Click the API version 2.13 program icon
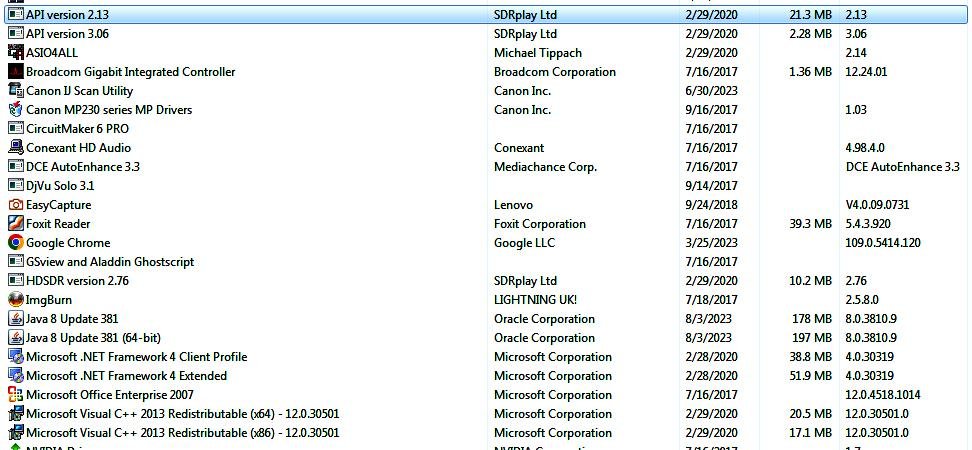This screenshot has width=972, height=450. click(x=16, y=14)
